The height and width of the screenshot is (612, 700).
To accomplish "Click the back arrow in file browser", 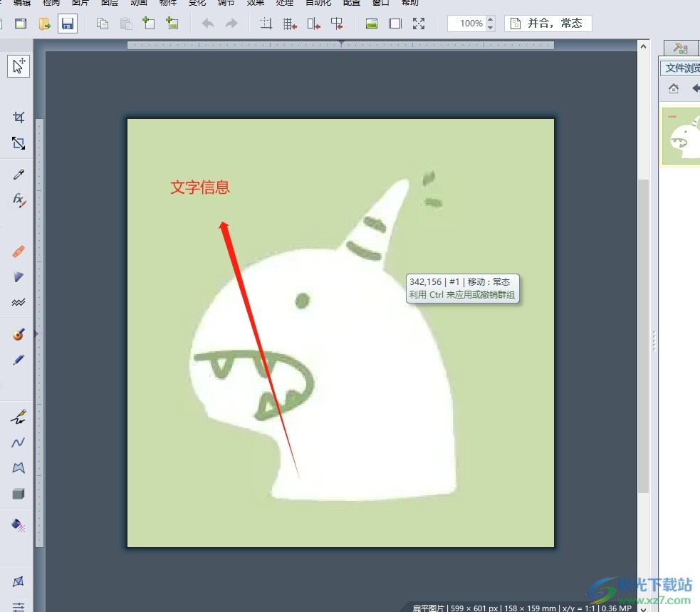I will point(696,88).
